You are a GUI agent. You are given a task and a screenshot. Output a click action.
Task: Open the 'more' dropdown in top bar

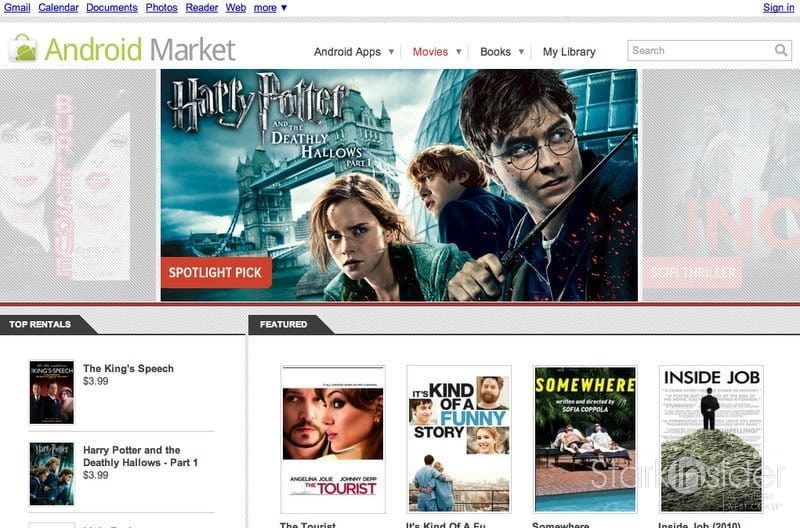[270, 8]
